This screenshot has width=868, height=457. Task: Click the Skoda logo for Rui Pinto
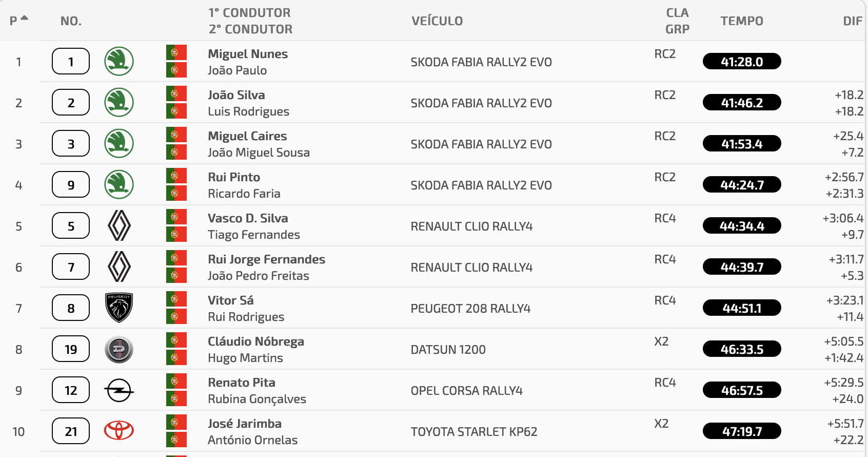coord(119,185)
